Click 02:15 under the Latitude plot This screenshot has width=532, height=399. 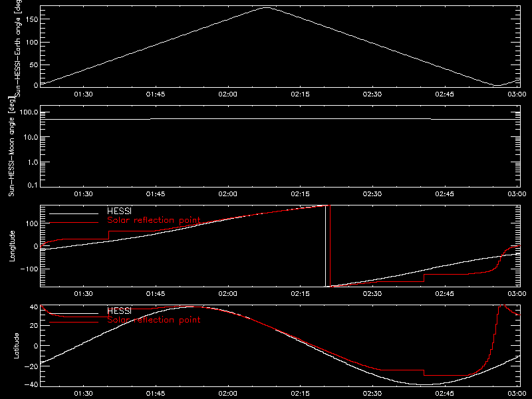(301, 394)
